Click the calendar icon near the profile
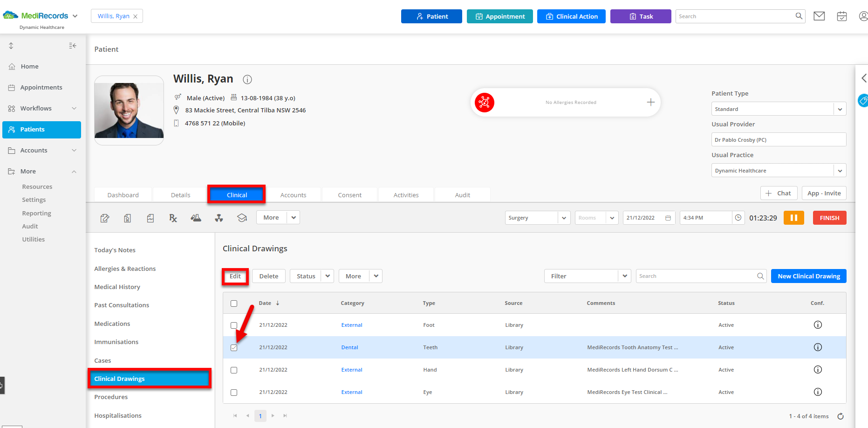Viewport: 868px width, 428px height. coord(841,16)
